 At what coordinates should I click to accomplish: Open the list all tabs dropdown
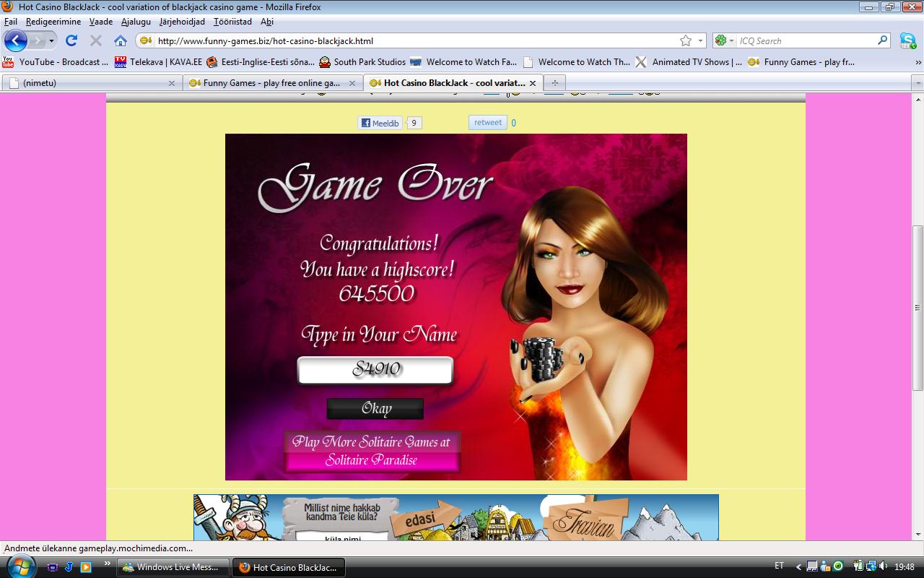pyautogui.click(x=918, y=83)
